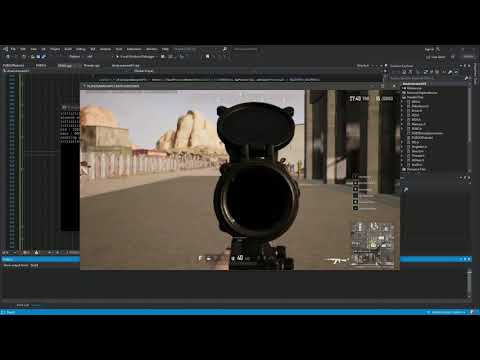Open the Project menu
Viewport: 480px width, 360px height.
(55, 49)
